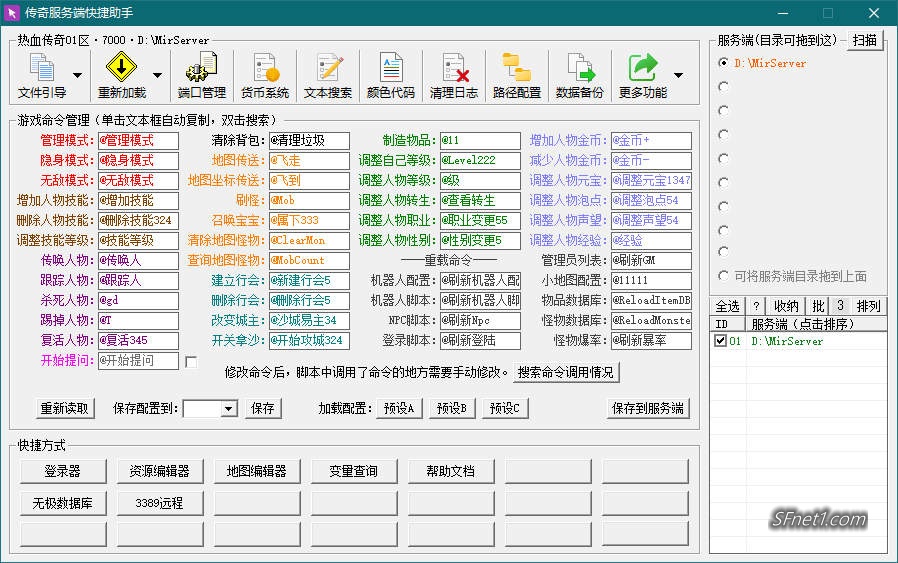Open 路径配置 path configuration
This screenshot has height=563, width=898.
click(x=517, y=76)
